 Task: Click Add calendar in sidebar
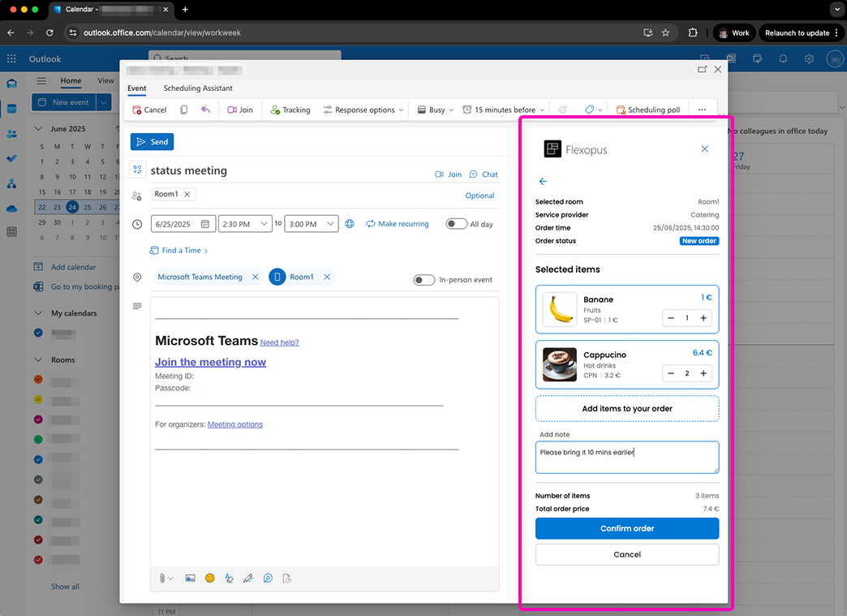tap(65, 267)
